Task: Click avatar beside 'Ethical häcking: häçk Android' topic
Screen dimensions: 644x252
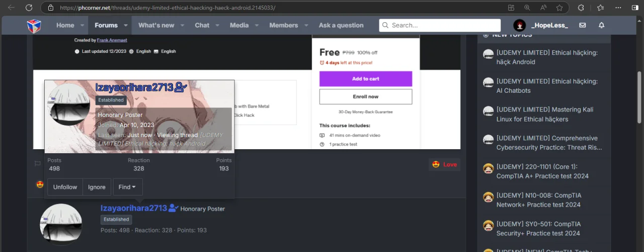Action: point(488,54)
